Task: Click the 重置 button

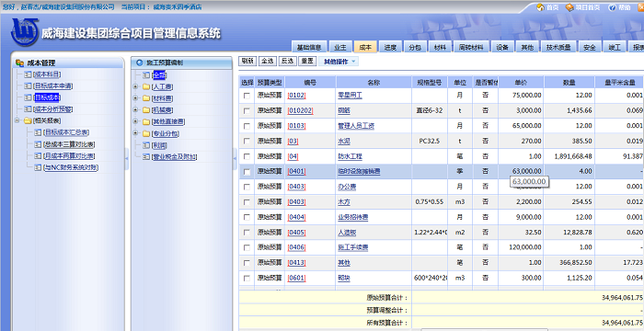Action: [x=307, y=61]
